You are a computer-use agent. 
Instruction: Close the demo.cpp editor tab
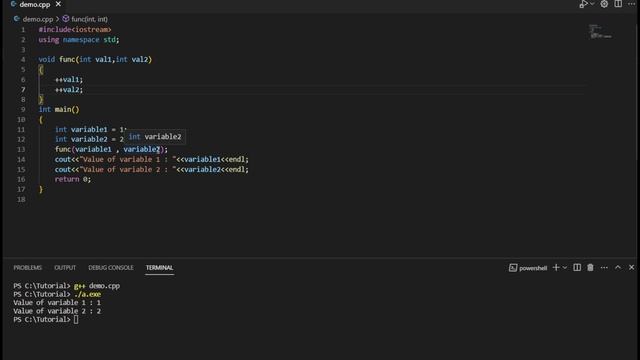(x=58, y=4)
